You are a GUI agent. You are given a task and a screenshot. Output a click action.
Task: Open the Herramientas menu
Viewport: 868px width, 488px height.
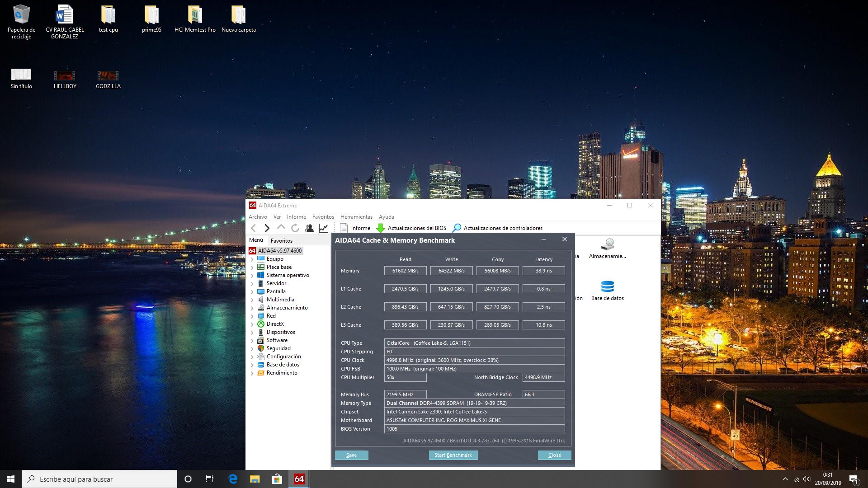356,217
